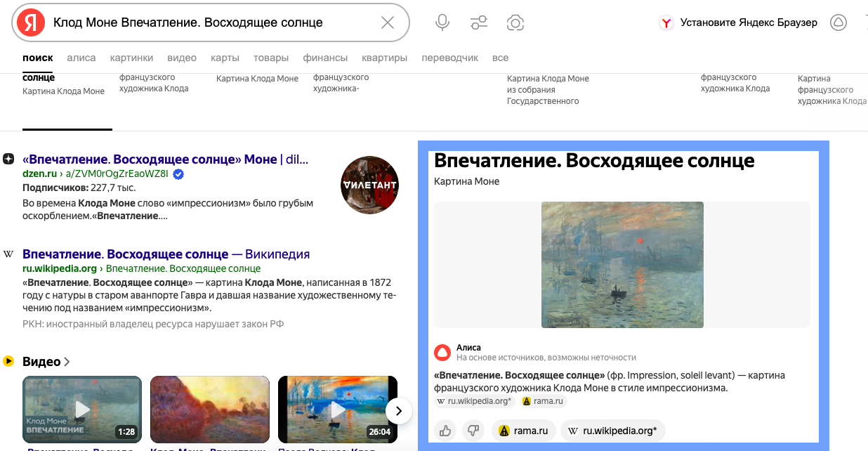Open the user profile avatar icon

(839, 22)
